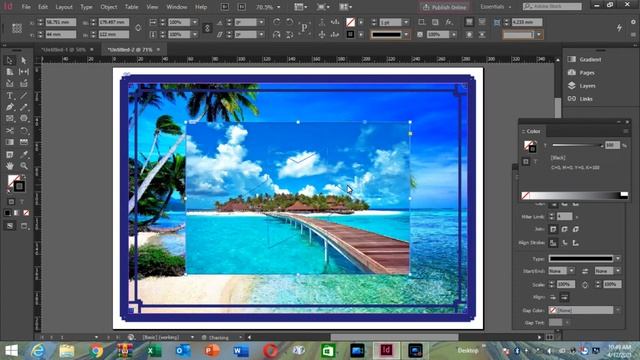This screenshot has width=640, height=360.
Task: Select the Rectangle Frame tool
Action: [10, 119]
